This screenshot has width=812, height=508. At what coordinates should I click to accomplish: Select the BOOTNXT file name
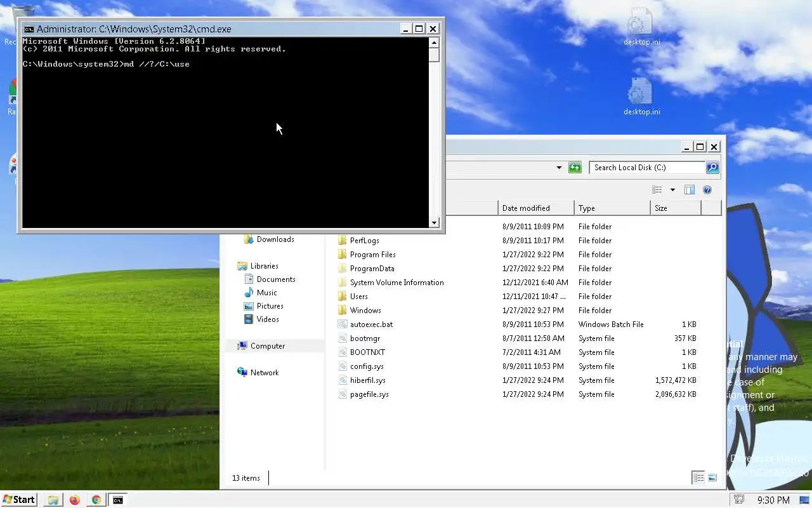367,352
